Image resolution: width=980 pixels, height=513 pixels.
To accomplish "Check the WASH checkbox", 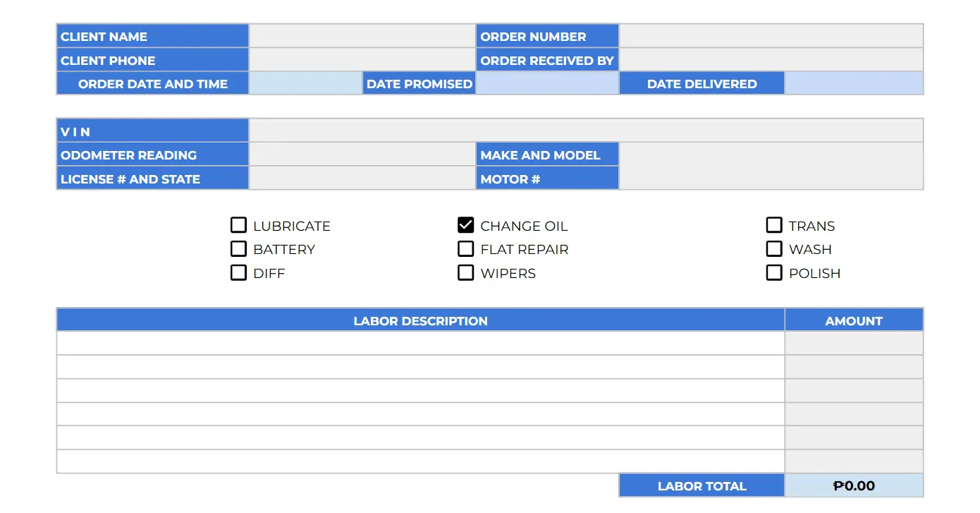I will click(774, 248).
